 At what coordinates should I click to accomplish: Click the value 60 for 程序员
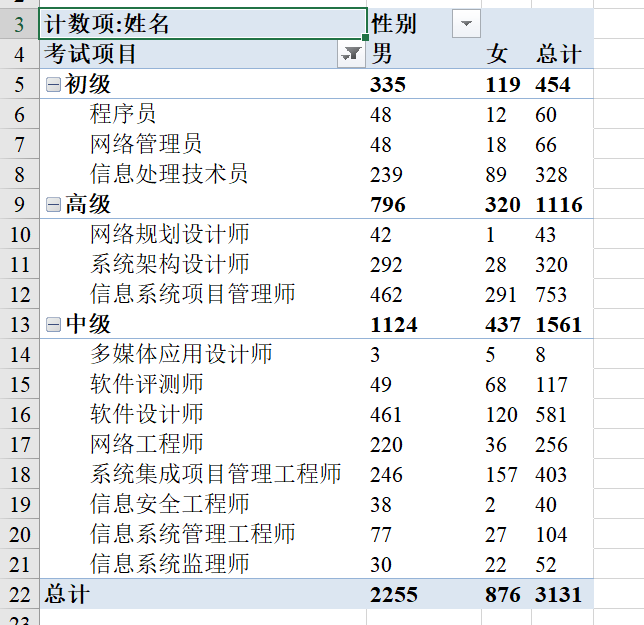click(545, 115)
